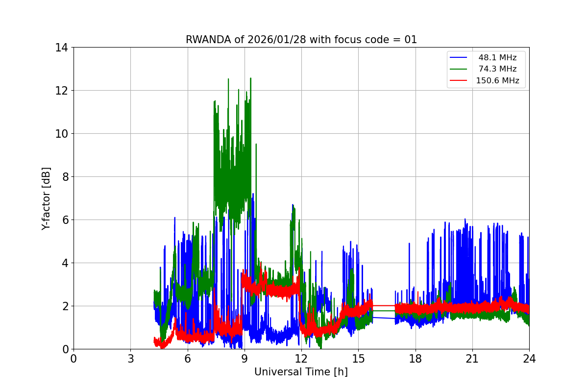Click the plot title mentioning RWANDA
Viewport: 588px width, 392px height.
(x=301, y=40)
